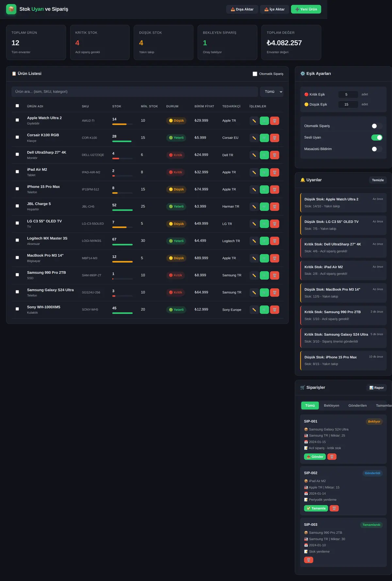
Task: Open the Gönderilen orders tab
Action: (x=357, y=406)
